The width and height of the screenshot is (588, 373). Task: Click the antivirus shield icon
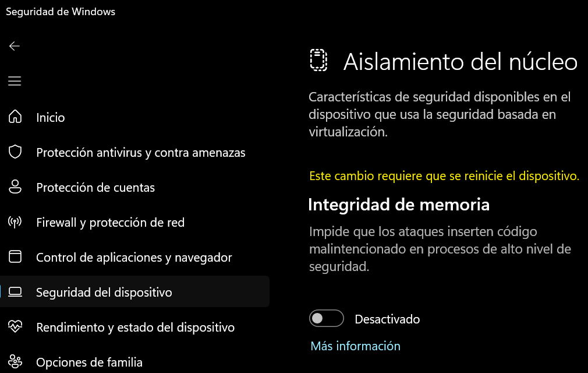tap(15, 152)
